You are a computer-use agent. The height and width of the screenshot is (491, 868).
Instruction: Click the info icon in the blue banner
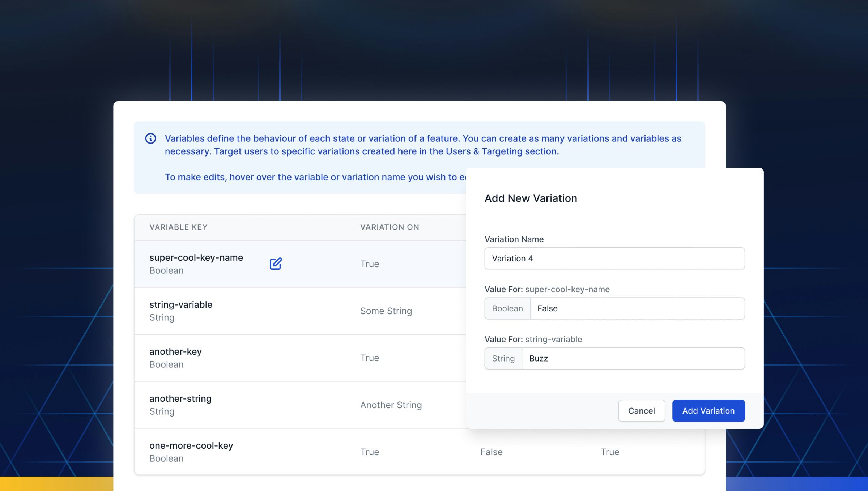pos(150,138)
